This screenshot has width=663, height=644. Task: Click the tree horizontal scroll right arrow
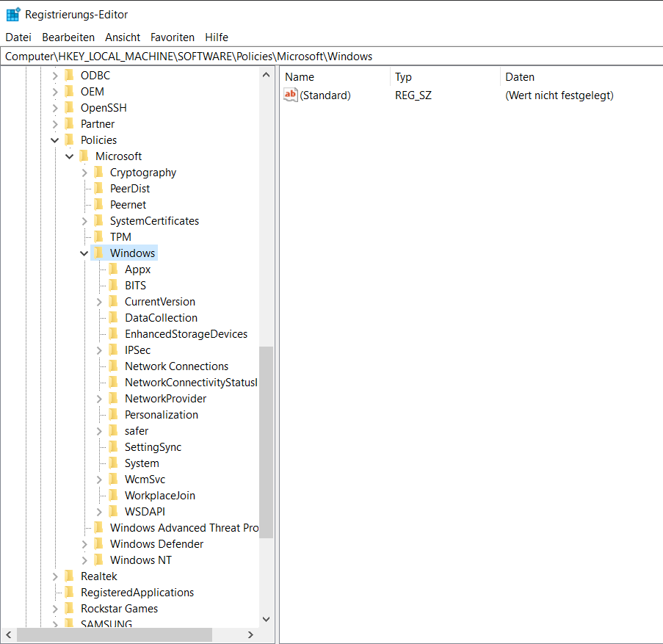tap(251, 634)
